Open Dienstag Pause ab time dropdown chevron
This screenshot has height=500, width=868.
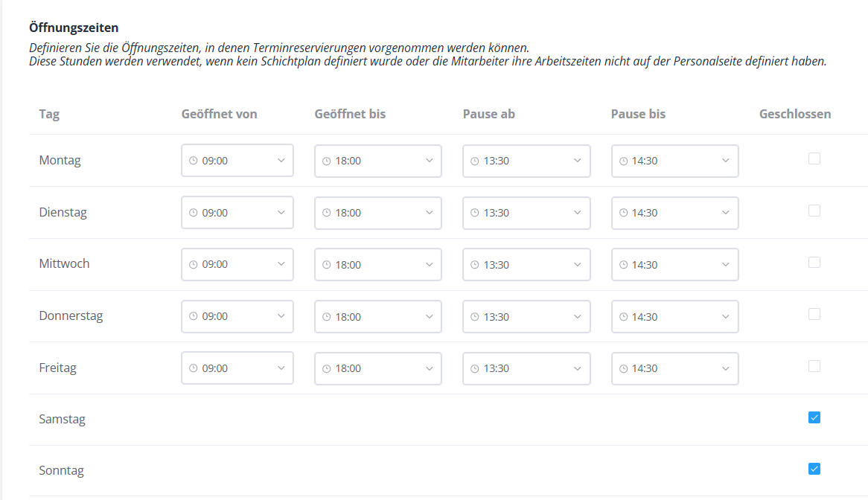click(578, 213)
